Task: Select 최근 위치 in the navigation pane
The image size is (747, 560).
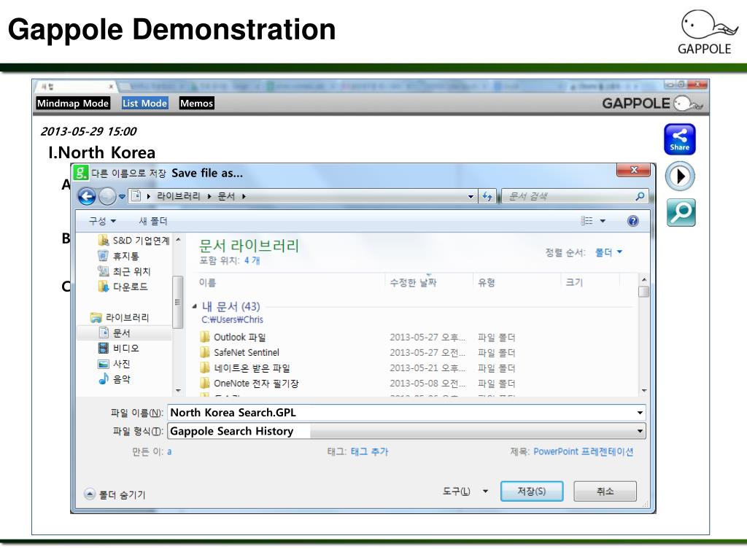Action: (x=124, y=271)
